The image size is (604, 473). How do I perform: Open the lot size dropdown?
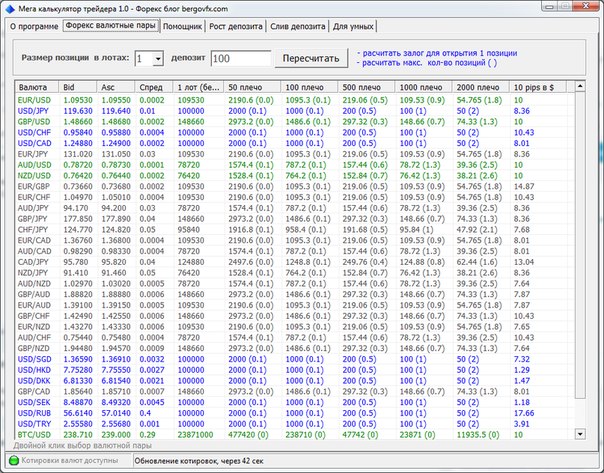[x=158, y=60]
